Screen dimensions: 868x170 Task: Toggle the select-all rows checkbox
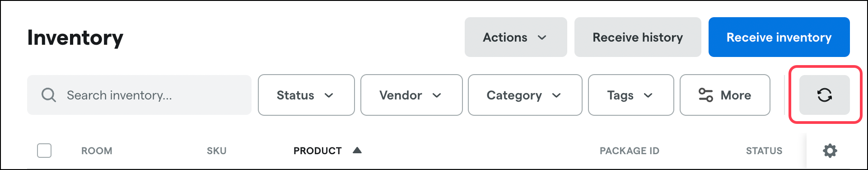pyautogui.click(x=44, y=151)
